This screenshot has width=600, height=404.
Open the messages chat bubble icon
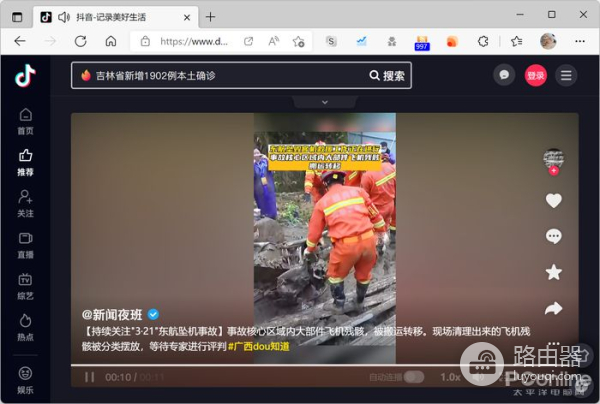click(504, 75)
